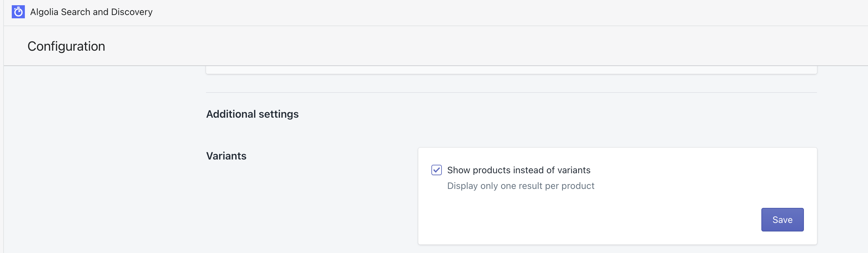Click the Configuration page heading
This screenshot has width=868, height=253.
tap(66, 46)
